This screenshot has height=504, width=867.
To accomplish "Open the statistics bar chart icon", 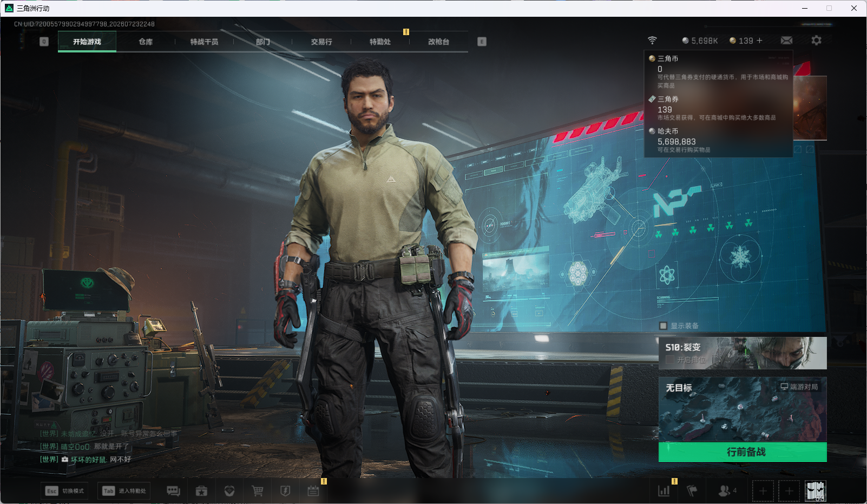I will pos(664,491).
